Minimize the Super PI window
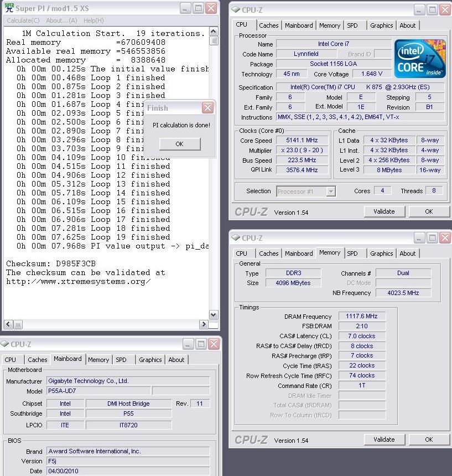 pos(185,8)
